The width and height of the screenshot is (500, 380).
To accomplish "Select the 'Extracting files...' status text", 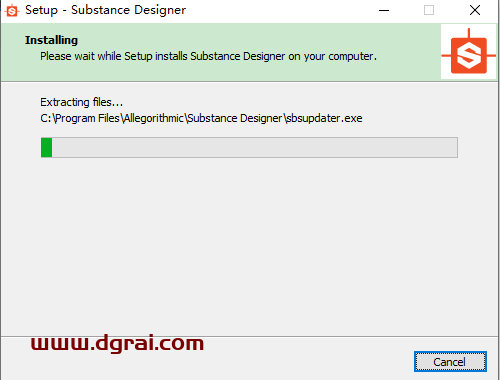I will click(x=82, y=102).
